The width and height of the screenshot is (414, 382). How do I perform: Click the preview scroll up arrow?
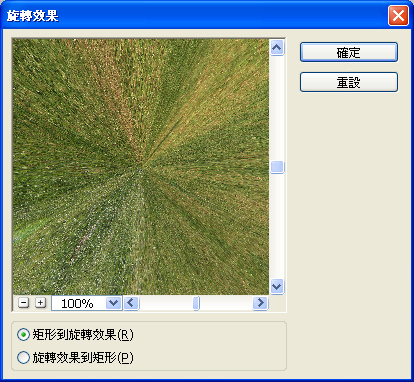click(x=277, y=48)
